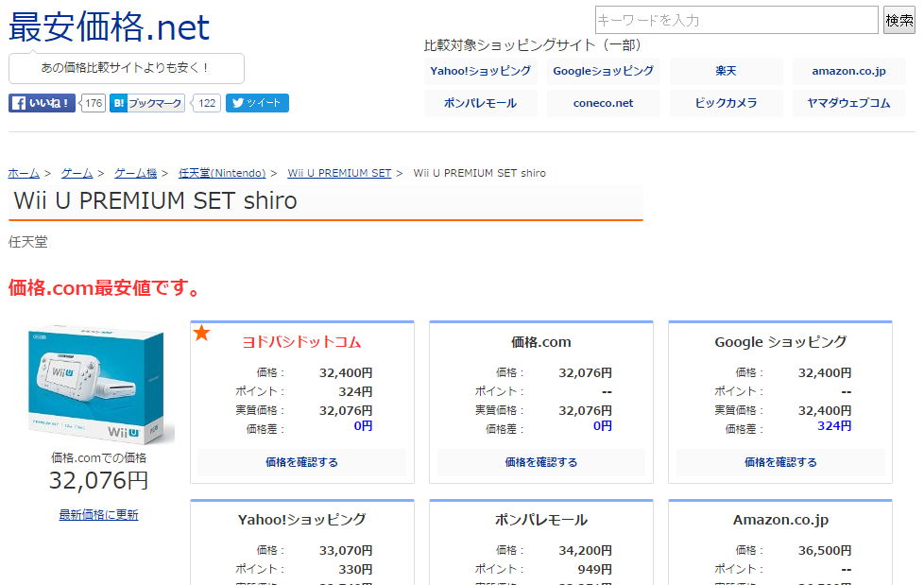Viewport: 924px width, 585px height.
Task: Click ポンパレモール card title
Action: [541, 520]
